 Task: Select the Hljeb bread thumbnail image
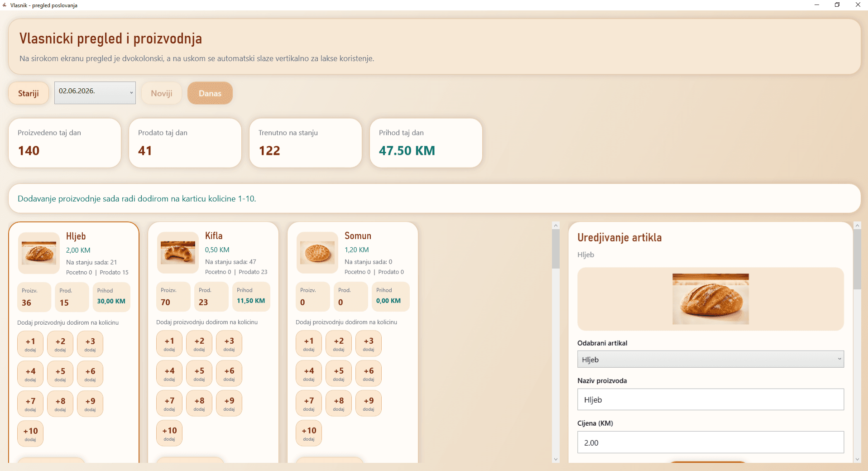[39, 253]
